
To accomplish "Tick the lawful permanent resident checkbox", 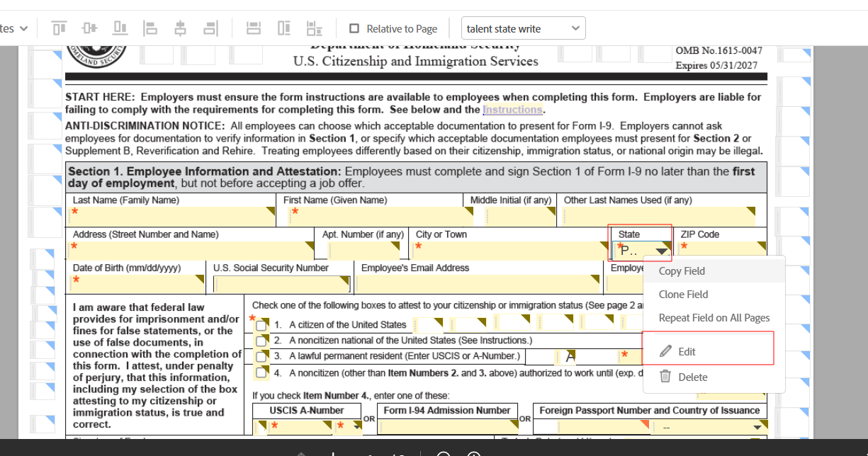I will pyautogui.click(x=262, y=356).
